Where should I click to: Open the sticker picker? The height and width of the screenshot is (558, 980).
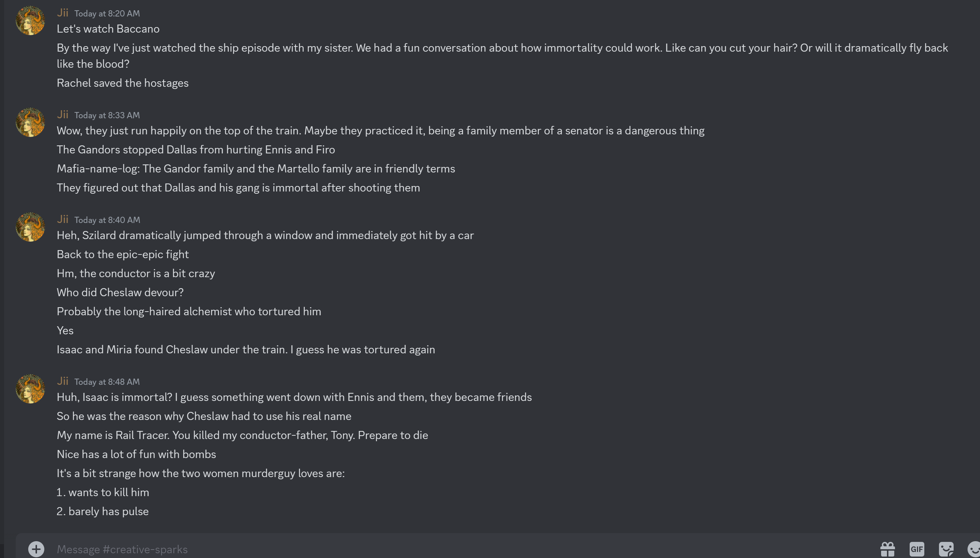946,549
